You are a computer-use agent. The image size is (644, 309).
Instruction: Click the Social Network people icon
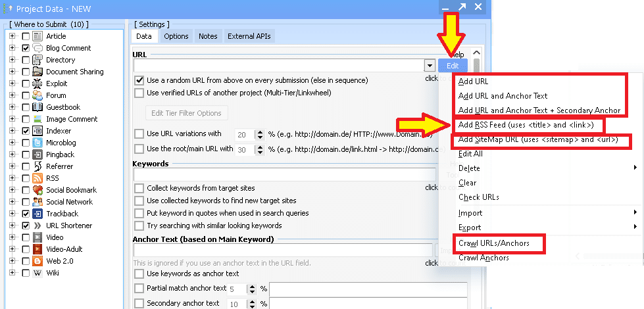[x=37, y=202]
